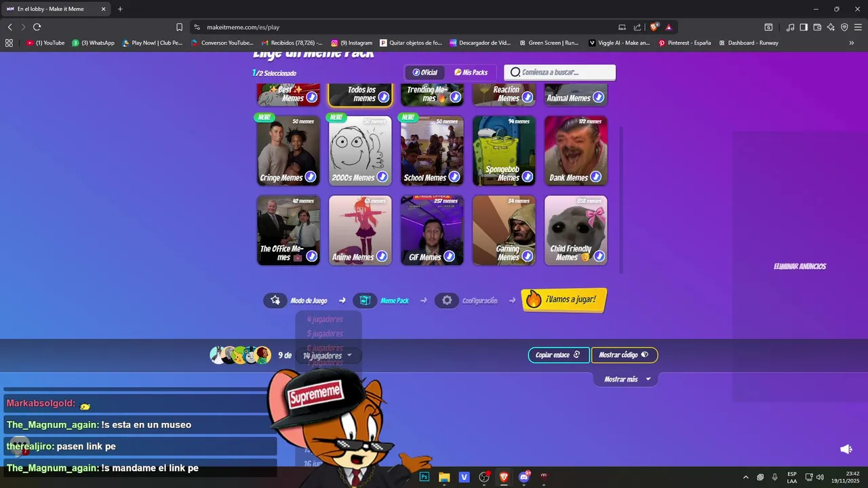Go back with the browser back arrow
Screen dimensions: 868x488
pos(10,27)
